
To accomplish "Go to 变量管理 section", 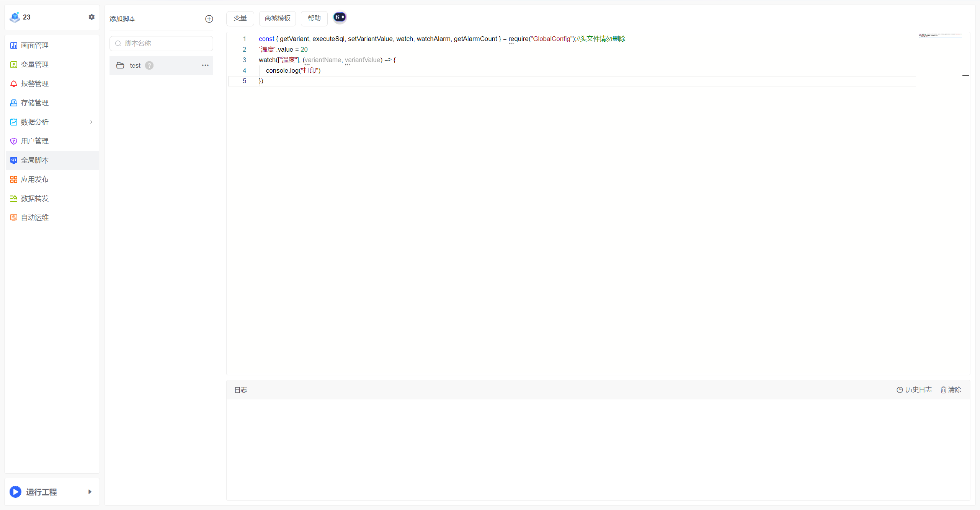I will pyautogui.click(x=34, y=65).
